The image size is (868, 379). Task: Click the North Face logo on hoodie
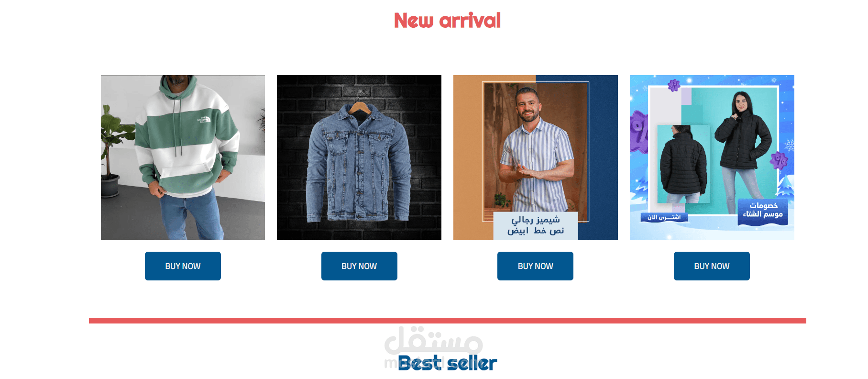coord(204,120)
